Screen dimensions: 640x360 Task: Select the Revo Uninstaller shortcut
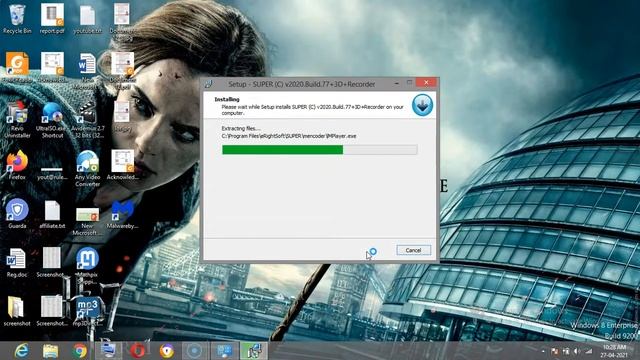coord(17,120)
